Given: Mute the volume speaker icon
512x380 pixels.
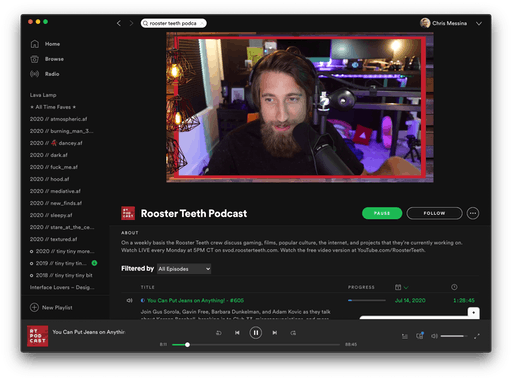Looking at the screenshot, I should (434, 336).
